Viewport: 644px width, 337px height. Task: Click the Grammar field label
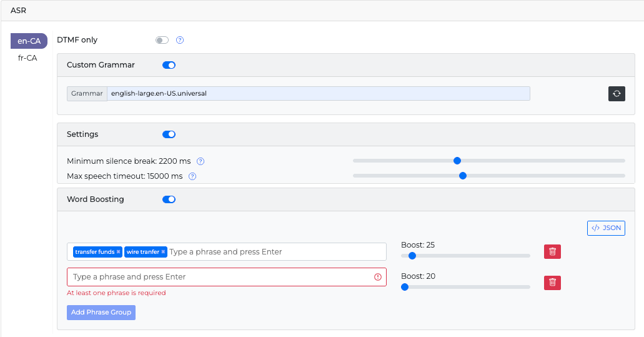click(87, 94)
